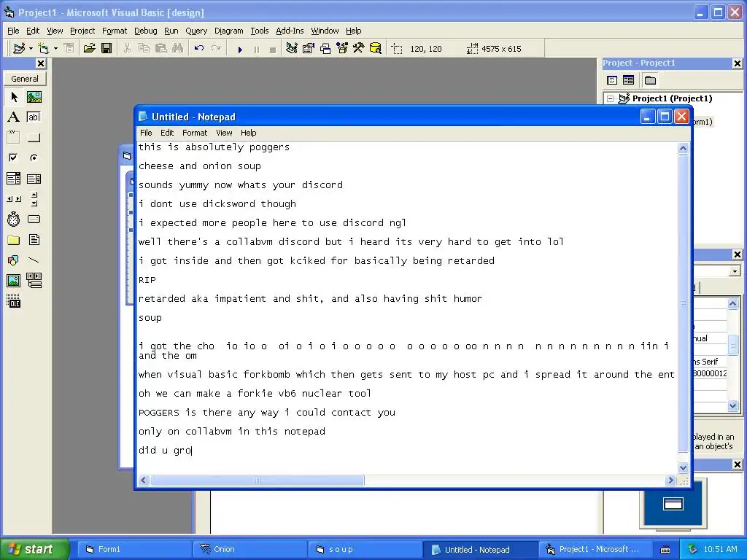Open Notepad's Help menu
The image size is (747, 560).
coord(248,133)
